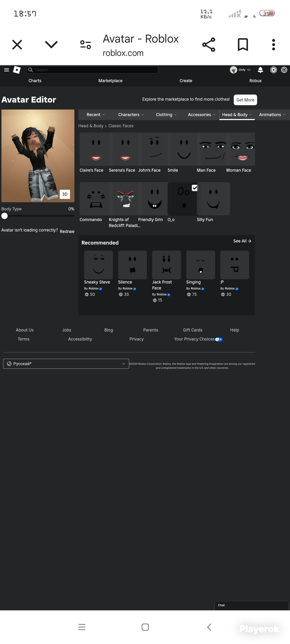
Task: Expand the Head & Body dropdown tab
Action: point(237,115)
